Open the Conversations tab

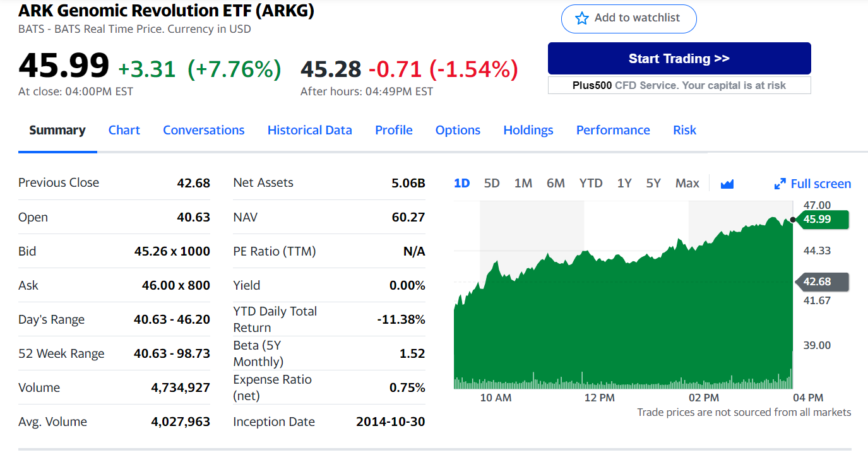coord(203,130)
